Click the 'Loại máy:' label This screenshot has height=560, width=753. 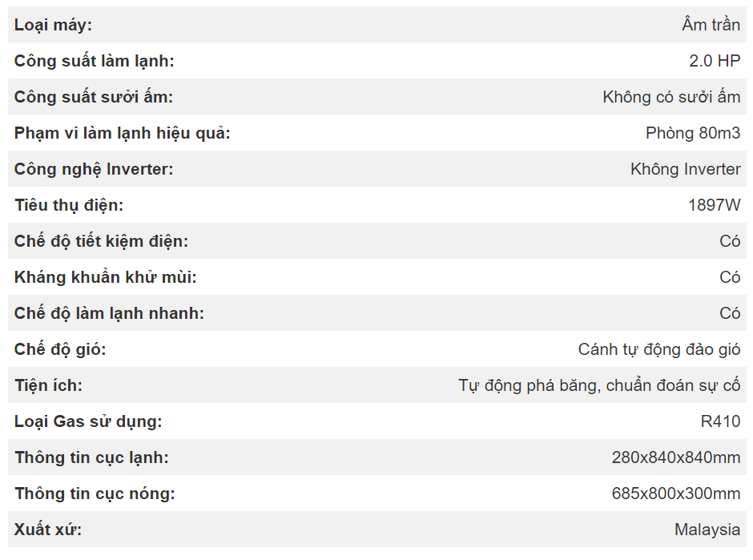[53, 25]
